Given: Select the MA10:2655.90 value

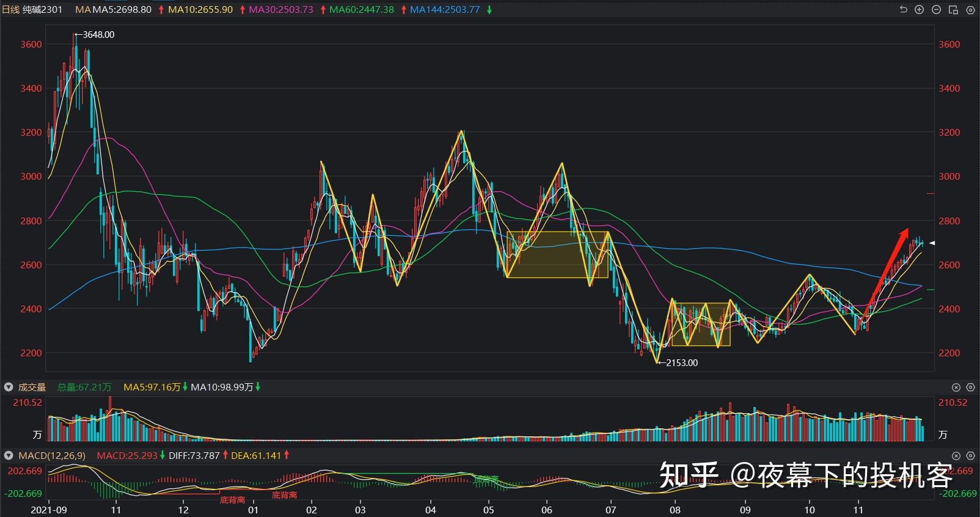Looking at the screenshot, I should coord(200,10).
